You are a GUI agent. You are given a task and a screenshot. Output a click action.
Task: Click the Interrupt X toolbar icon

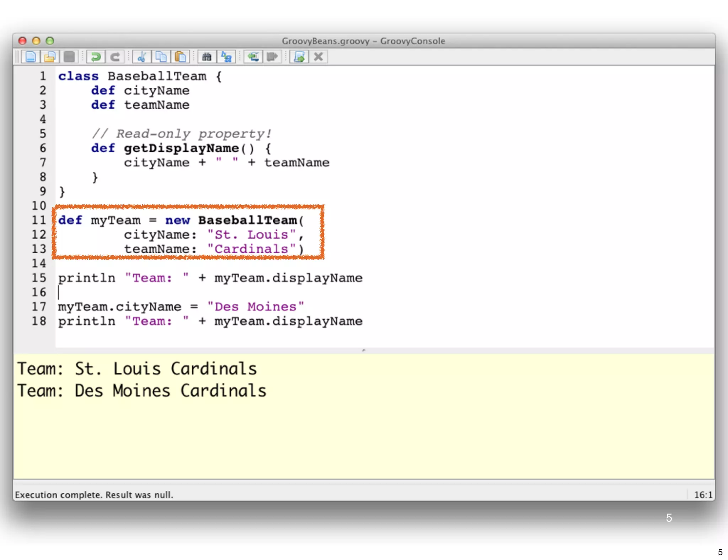[x=318, y=57]
